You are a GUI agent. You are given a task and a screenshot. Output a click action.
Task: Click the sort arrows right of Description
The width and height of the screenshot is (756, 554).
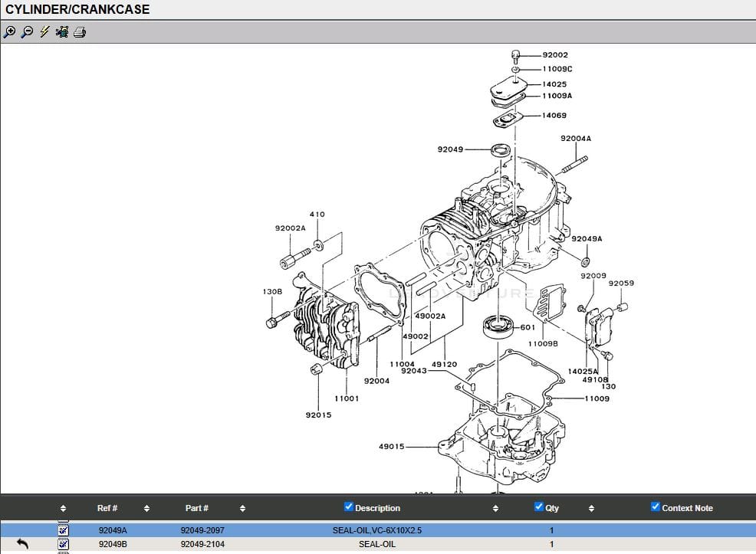495,508
